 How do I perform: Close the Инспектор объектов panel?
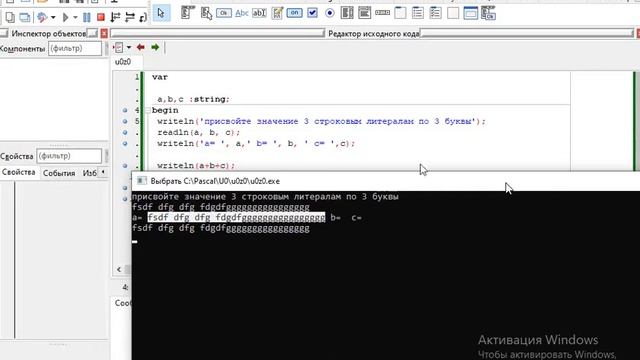point(104,33)
